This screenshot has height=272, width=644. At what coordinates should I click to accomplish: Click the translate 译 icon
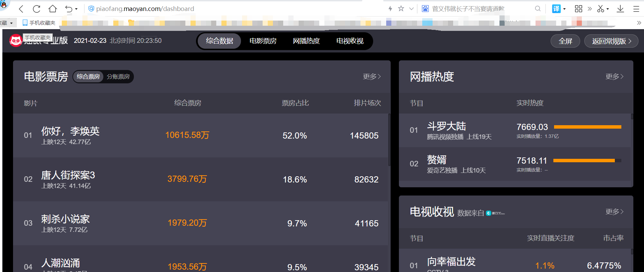click(x=556, y=9)
